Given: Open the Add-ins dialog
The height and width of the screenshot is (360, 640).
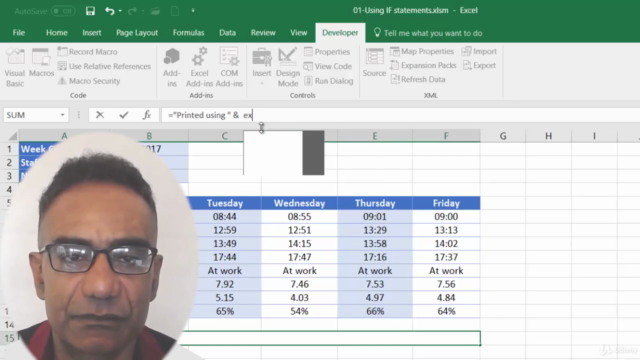Looking at the screenshot, I should click(172, 67).
